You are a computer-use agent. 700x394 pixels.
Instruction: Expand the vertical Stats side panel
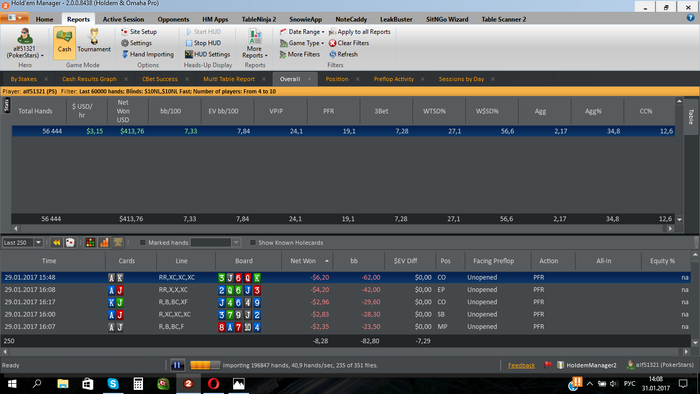pyautogui.click(x=6, y=106)
